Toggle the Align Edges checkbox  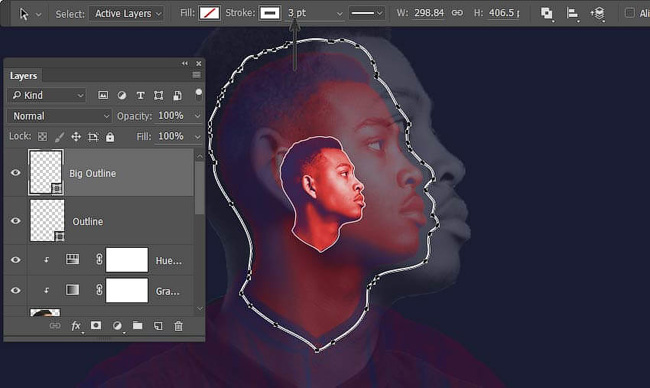(630, 13)
